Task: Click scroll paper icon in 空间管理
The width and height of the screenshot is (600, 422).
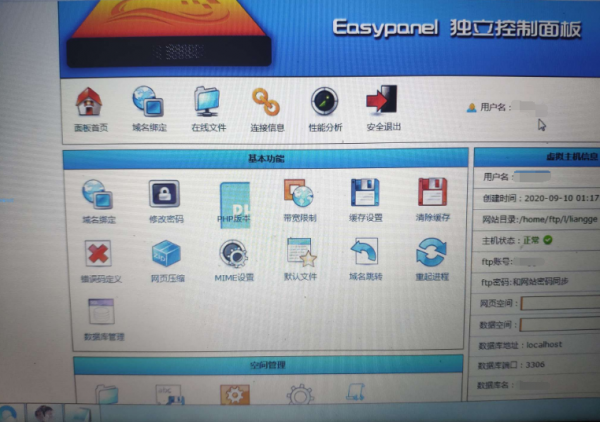Action: click(x=355, y=393)
